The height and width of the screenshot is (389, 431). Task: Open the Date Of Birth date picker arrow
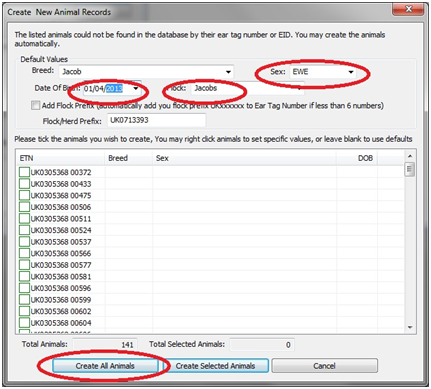coord(136,88)
